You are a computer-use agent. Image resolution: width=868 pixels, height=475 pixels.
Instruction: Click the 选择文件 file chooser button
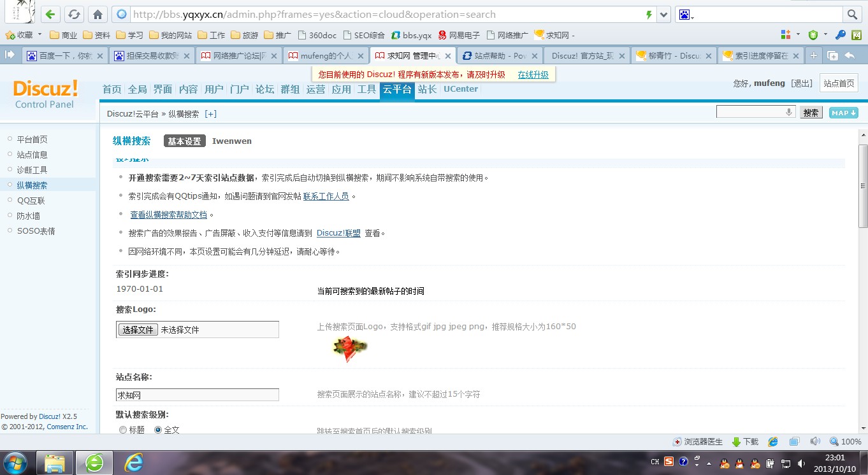[138, 330]
